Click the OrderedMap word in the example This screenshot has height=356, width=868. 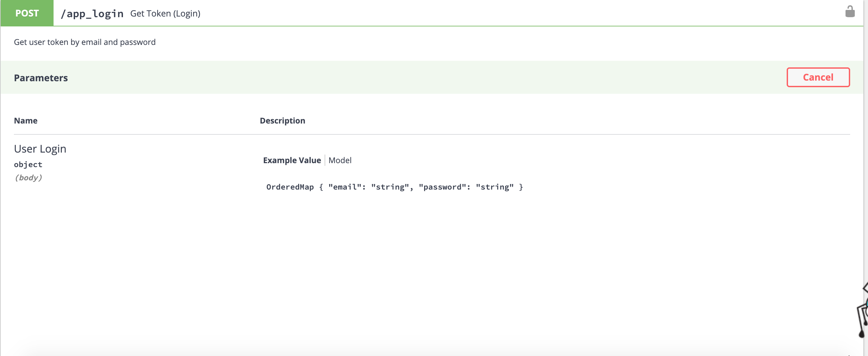coord(290,187)
